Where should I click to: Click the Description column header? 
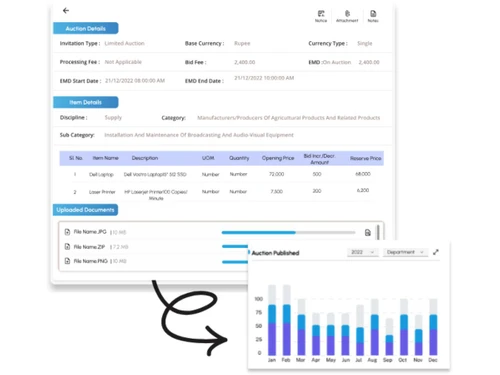click(x=145, y=158)
